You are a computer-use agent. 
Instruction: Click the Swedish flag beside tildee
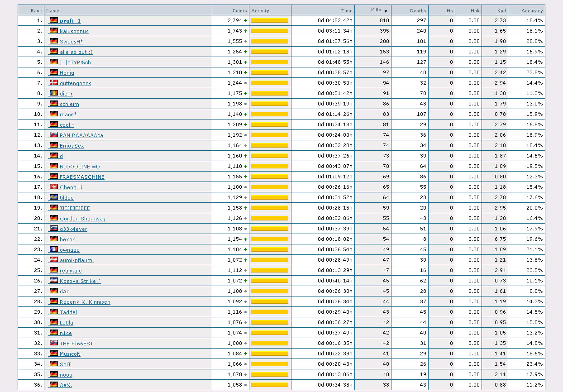point(54,197)
